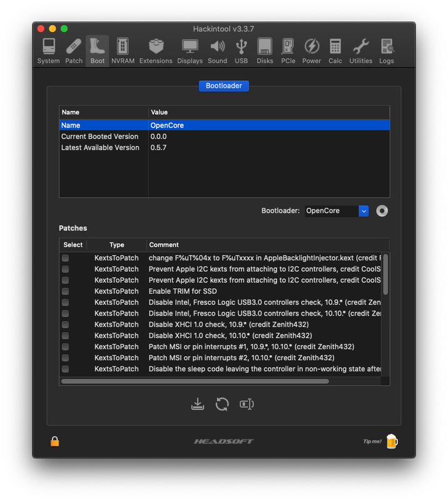Screen dimensions: 448x501
Task: Click the Value column header
Action: pos(269,113)
